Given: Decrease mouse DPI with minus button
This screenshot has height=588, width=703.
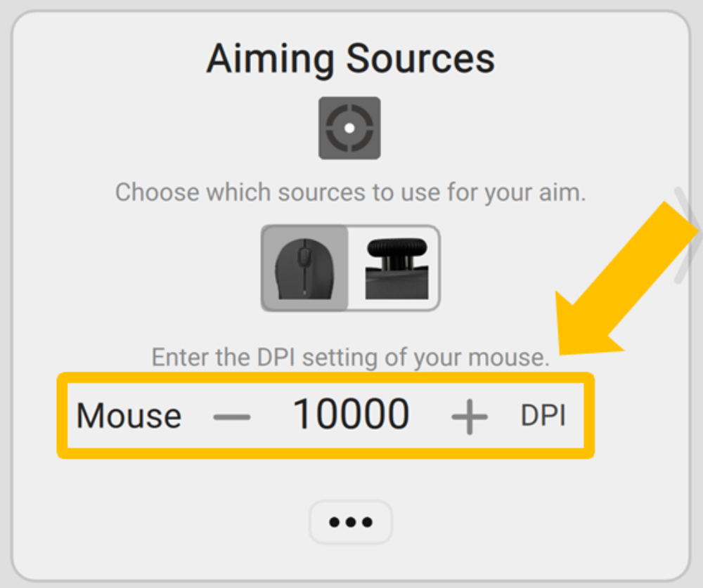Looking at the screenshot, I should (232, 417).
